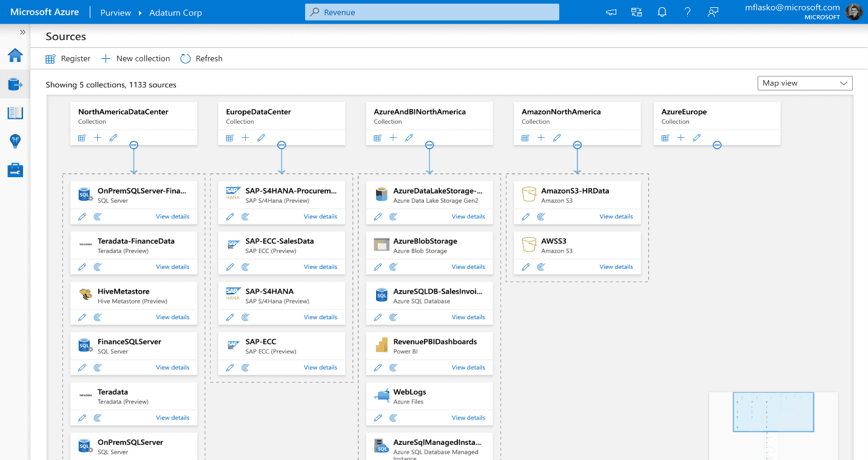Open the directory switcher icon in header

coord(636,12)
